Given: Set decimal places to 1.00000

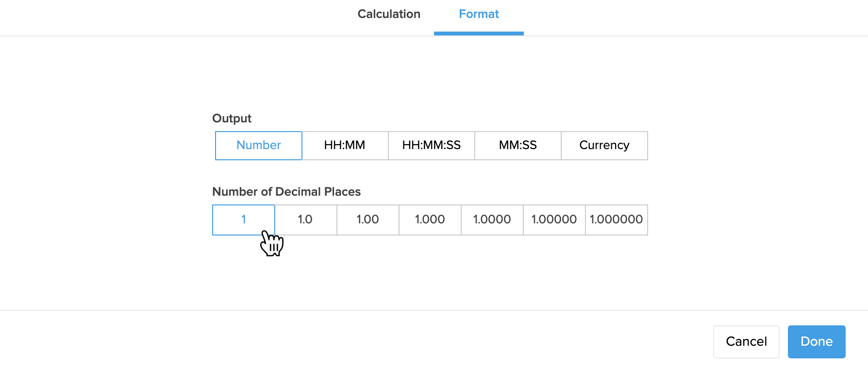Looking at the screenshot, I should (554, 219).
